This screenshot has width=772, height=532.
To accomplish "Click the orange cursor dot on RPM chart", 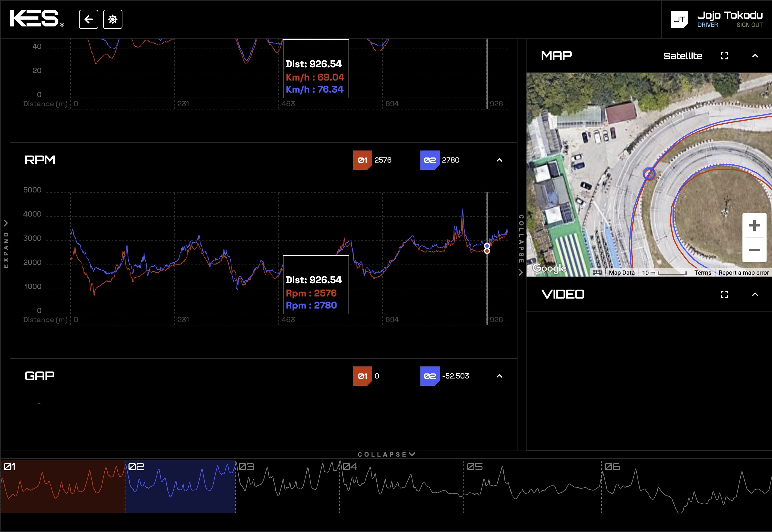I will pyautogui.click(x=487, y=251).
